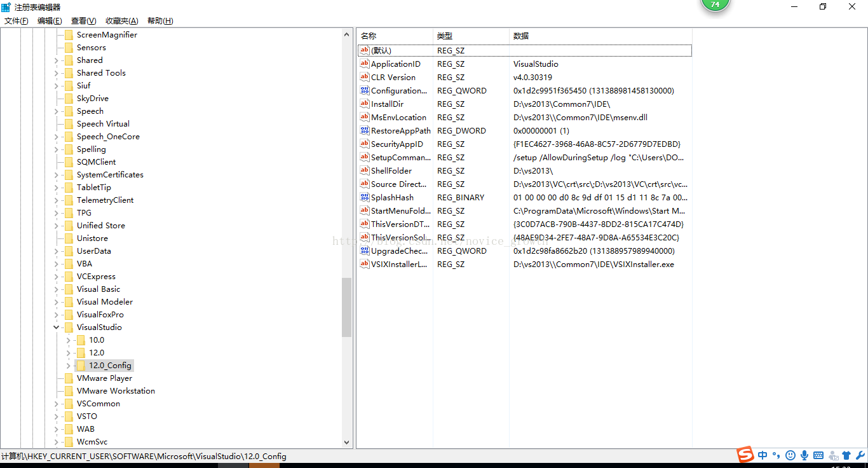Open the 帮助(H) menu

(x=159, y=21)
